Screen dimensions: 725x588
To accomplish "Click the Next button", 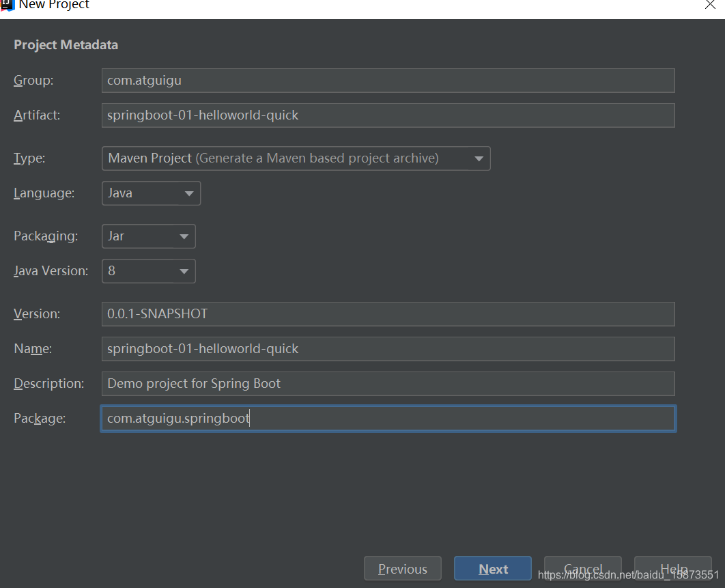I will [492, 568].
